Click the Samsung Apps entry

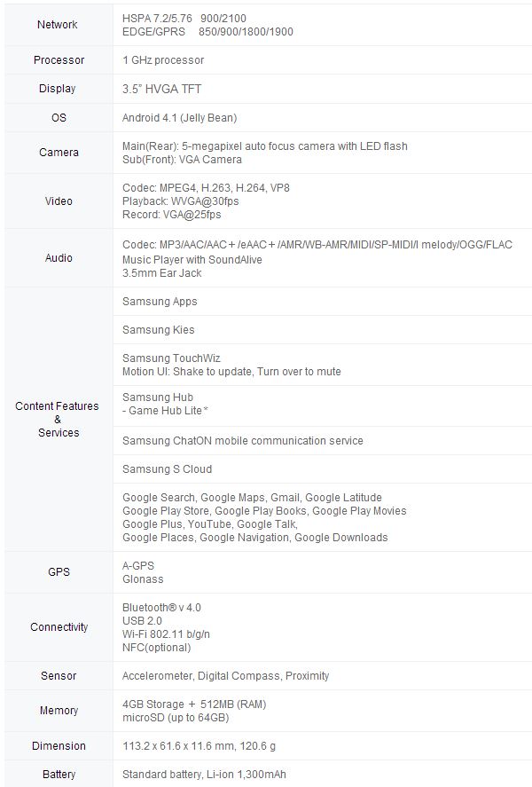160,302
